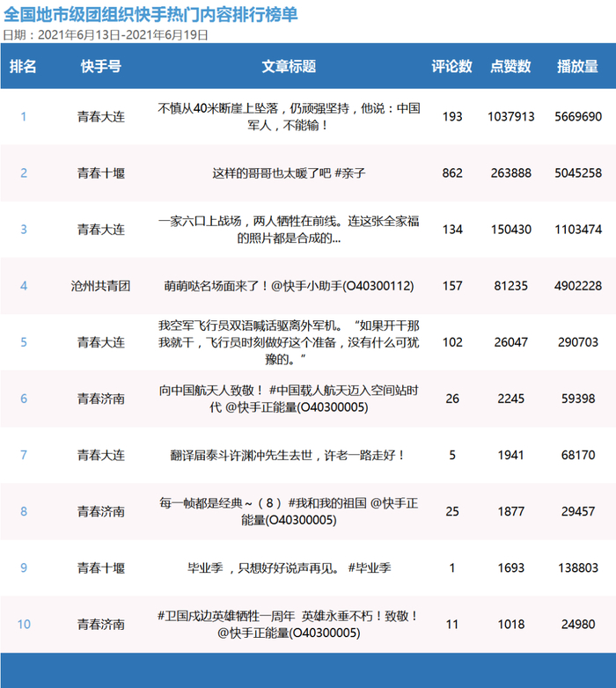The image size is (616, 688).
Task: Click the 评论数 column header
Action: 452,66
